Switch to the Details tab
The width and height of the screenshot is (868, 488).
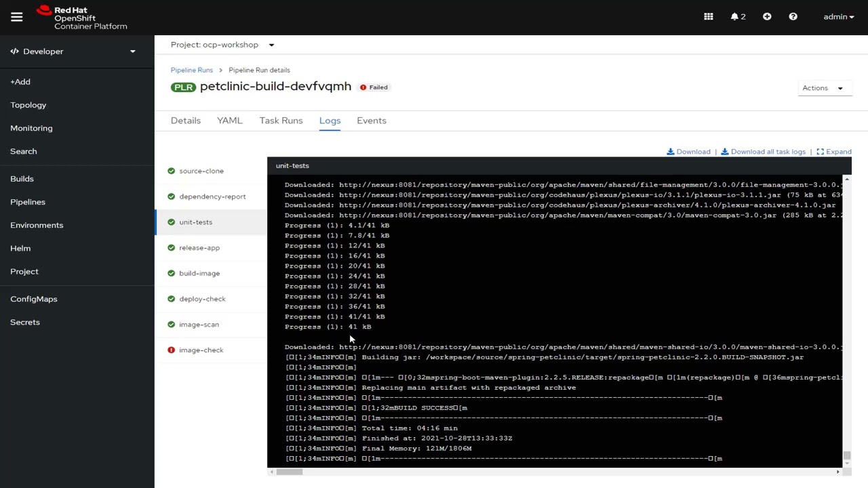[x=186, y=121]
